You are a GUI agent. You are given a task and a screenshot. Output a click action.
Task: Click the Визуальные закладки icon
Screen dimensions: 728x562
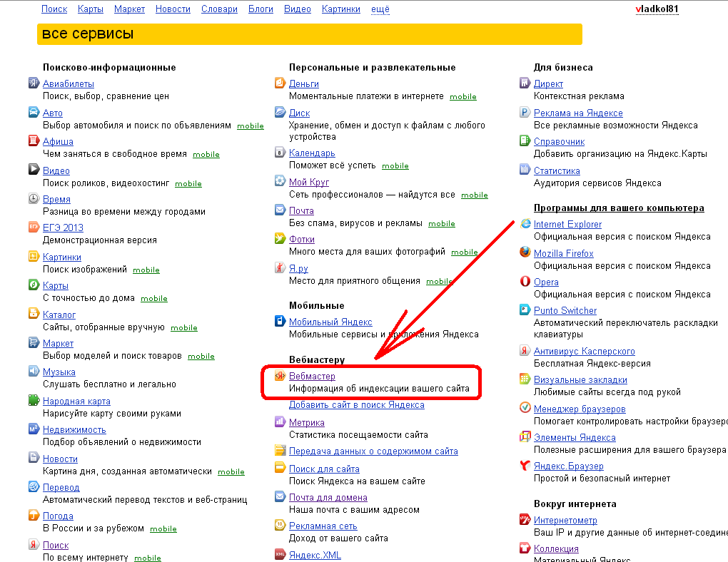525,379
